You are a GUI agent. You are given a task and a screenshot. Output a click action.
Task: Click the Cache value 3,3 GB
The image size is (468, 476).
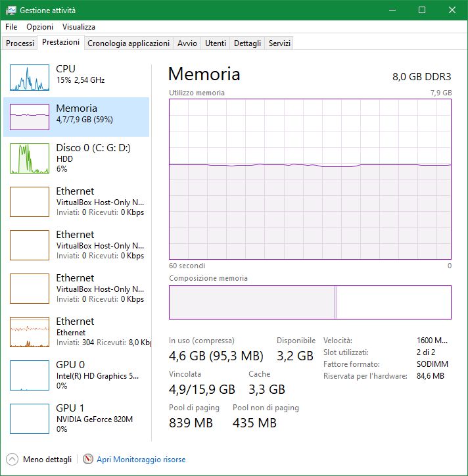tap(267, 389)
